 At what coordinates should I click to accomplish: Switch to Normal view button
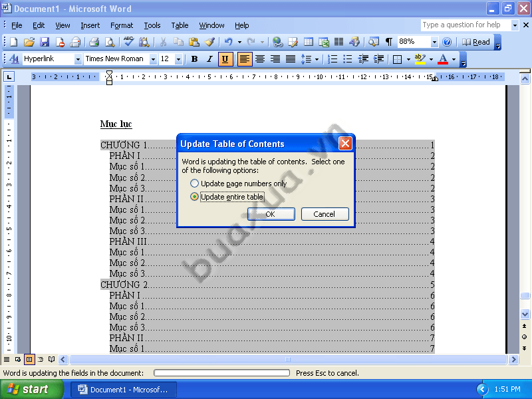click(7, 359)
